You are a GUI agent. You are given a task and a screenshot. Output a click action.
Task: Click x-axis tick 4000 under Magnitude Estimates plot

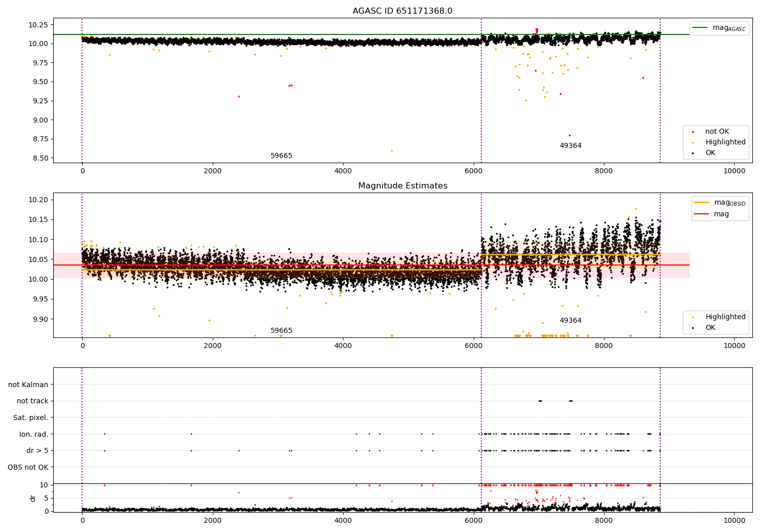point(343,346)
